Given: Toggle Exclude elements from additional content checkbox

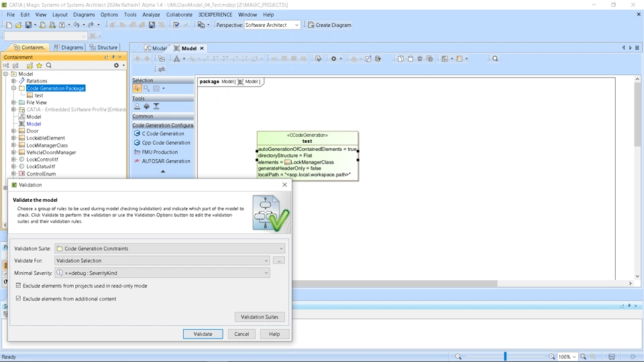Looking at the screenshot, I should tap(18, 298).
